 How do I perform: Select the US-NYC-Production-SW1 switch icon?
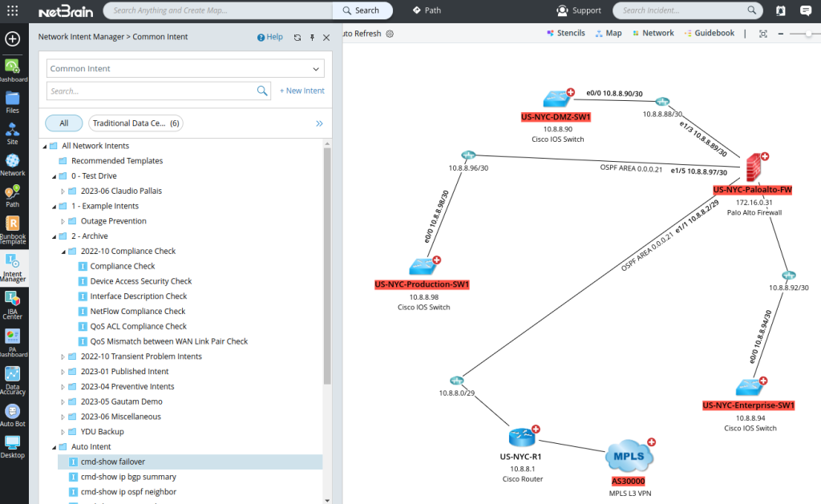coord(423,266)
